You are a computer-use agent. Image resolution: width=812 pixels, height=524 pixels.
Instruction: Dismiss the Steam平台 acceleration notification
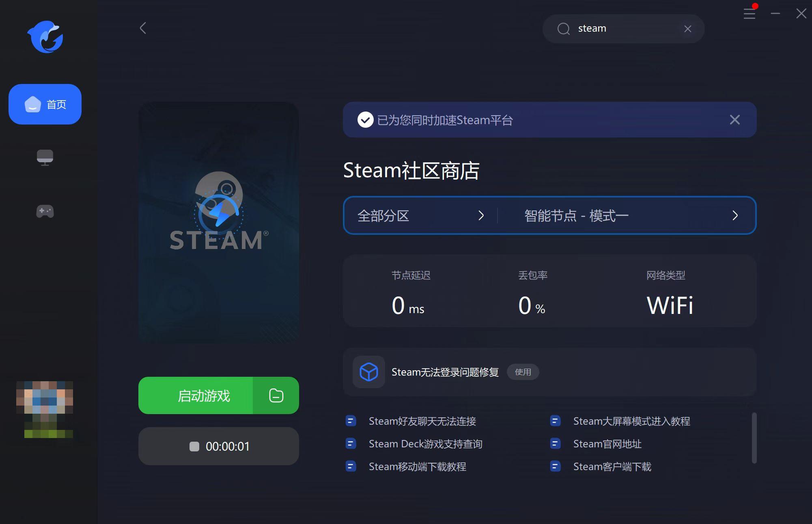coord(734,120)
